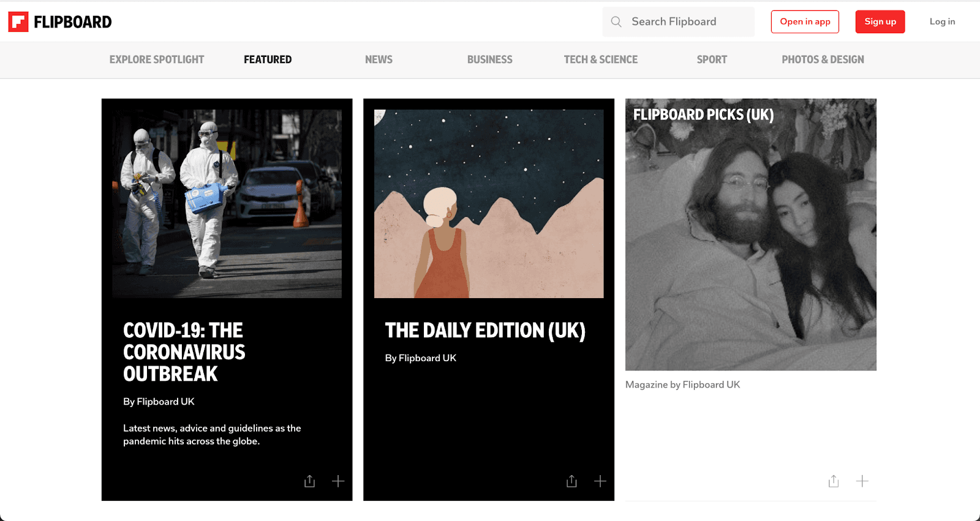Click By Flipboard UK under Daily Edition
Screen dimensions: 980x521
tap(421, 358)
